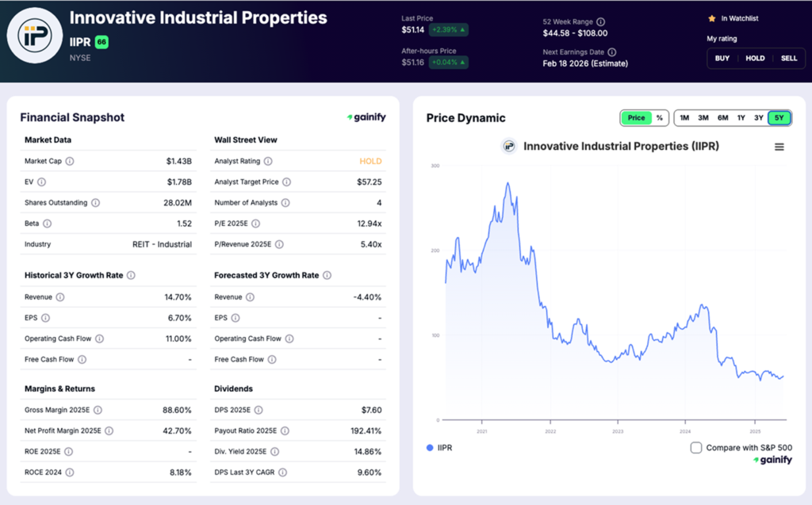Select the 1M time range tab
This screenshot has height=505, width=812.
coord(684,117)
